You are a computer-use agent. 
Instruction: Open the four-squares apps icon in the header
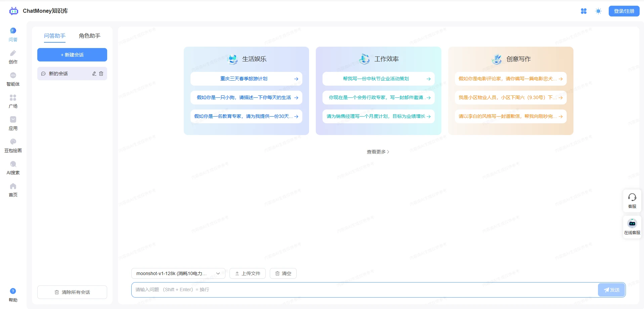[584, 11]
